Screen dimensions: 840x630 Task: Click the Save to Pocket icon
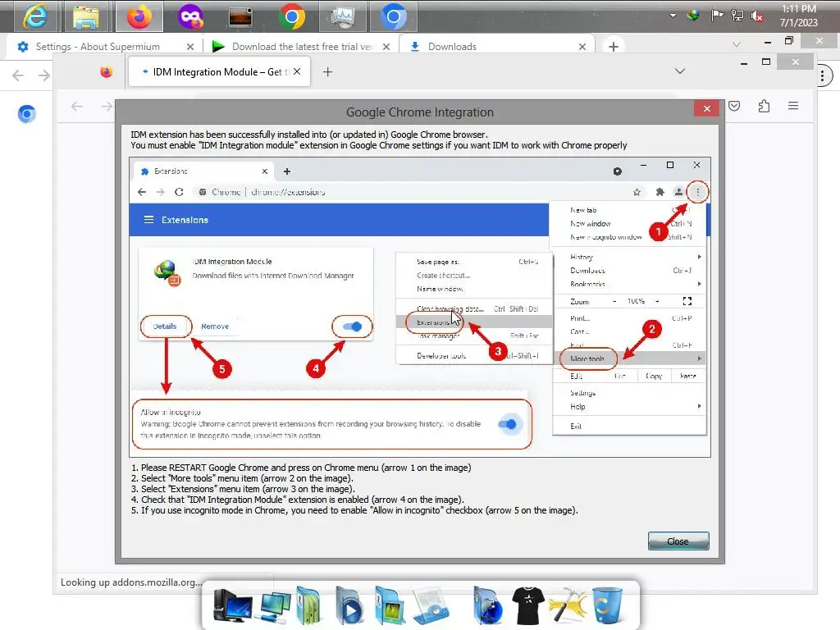coord(734,106)
